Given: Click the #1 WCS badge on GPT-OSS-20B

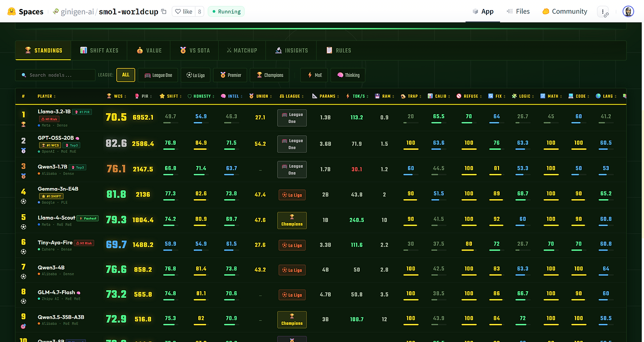Looking at the screenshot, I should pos(51,145).
